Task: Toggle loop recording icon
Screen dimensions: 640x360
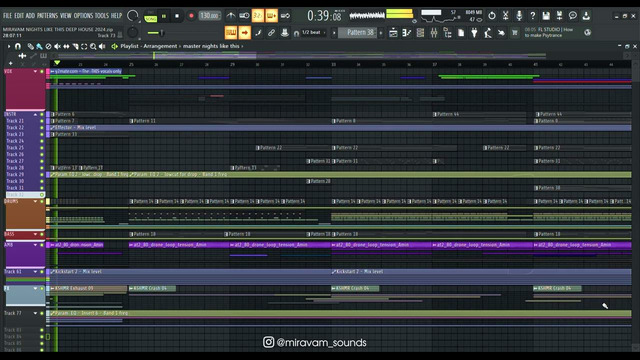Action: 285,16
